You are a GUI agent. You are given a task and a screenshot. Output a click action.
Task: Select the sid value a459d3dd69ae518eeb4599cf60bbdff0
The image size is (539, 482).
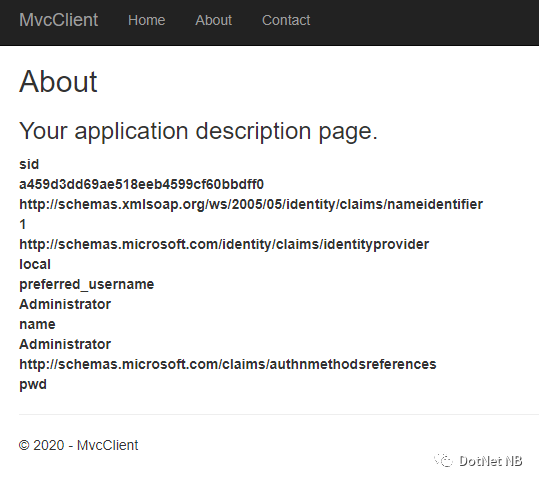click(142, 184)
